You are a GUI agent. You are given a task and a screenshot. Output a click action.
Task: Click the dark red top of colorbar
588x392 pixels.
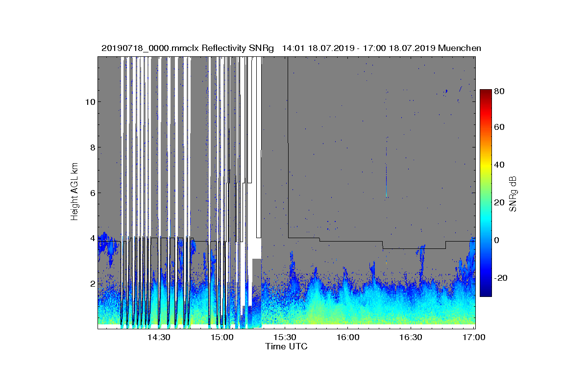(486, 93)
